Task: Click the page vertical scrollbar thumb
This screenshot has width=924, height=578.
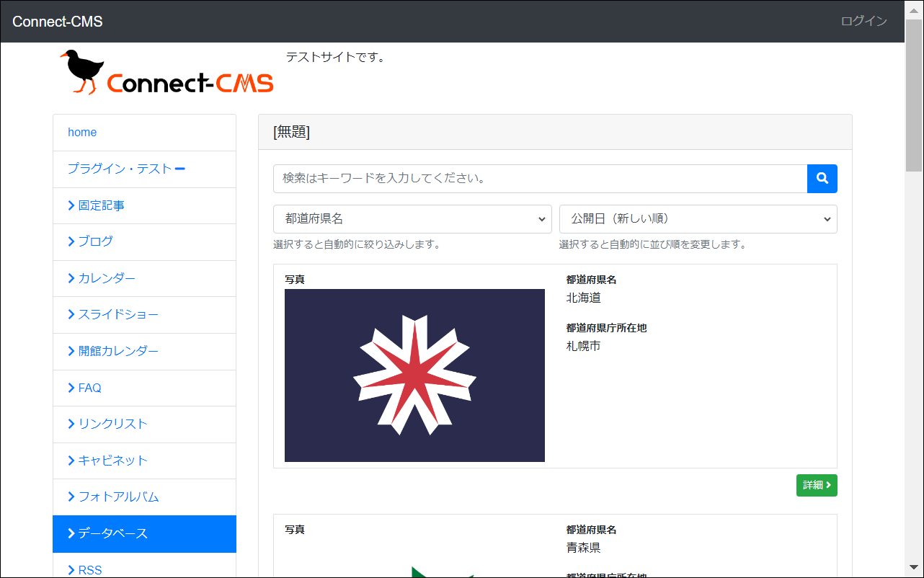Action: (914, 96)
